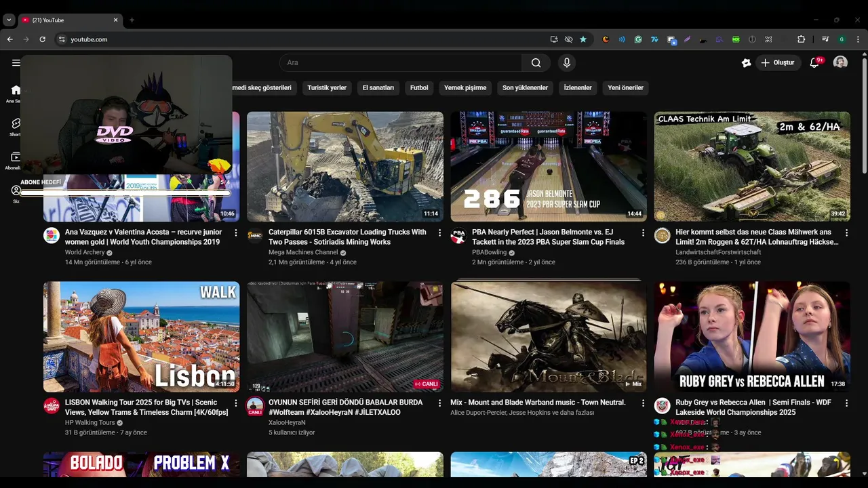This screenshot has width=868, height=488.
Task: Bookmark this page with the star icon
Action: [583, 39]
